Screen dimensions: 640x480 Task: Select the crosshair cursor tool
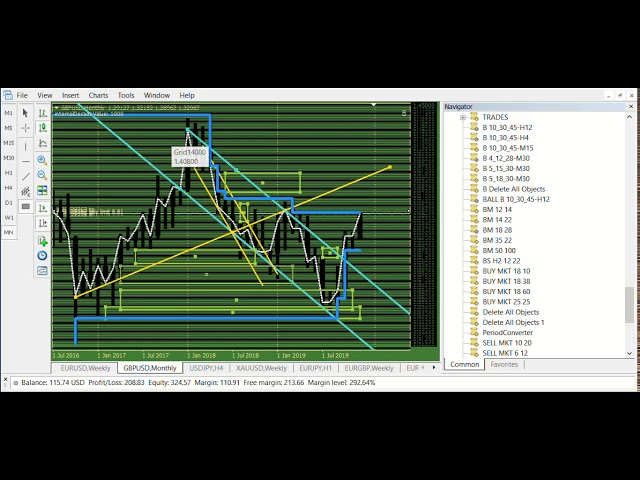[26, 129]
